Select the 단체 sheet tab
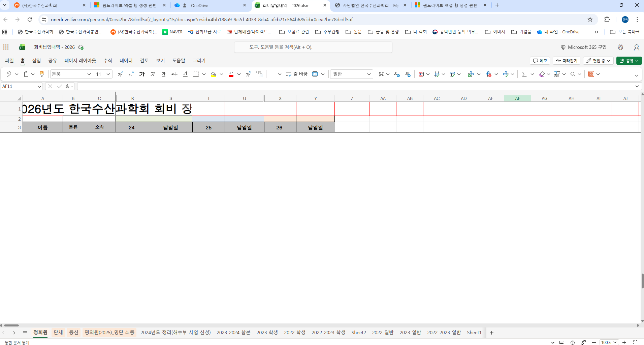Viewport: 644px width, 345px height. coord(58,333)
